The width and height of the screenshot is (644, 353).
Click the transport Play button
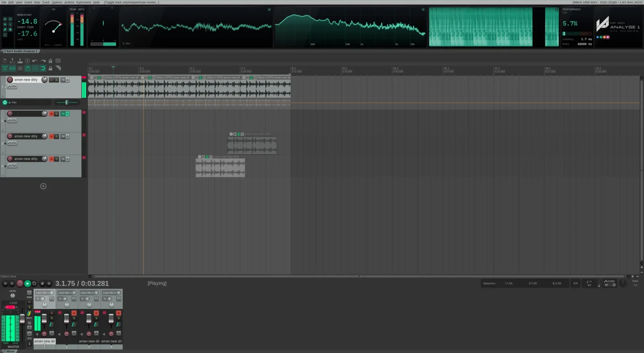point(27,283)
